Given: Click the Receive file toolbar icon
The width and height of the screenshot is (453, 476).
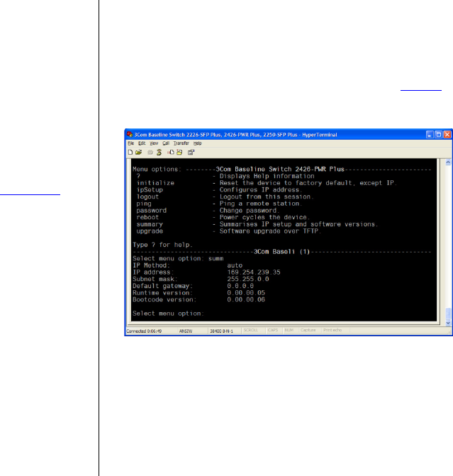Looking at the screenshot, I should (179, 152).
